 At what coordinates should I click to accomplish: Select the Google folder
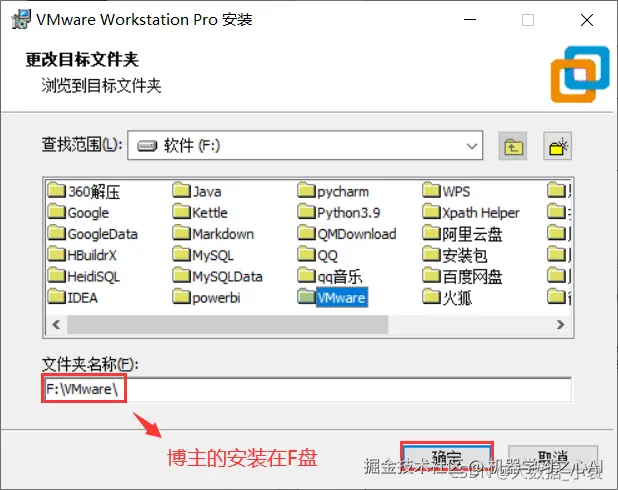(78, 212)
